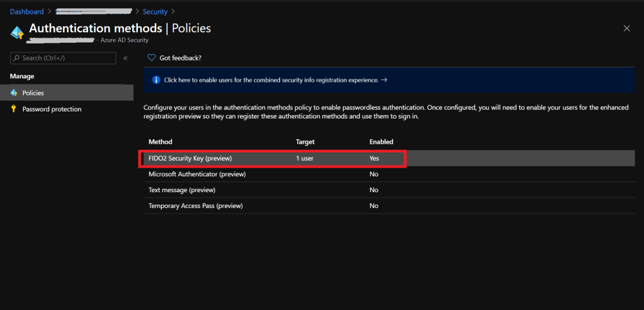
Task: Click the magnifier icon in the search box
Action: [x=16, y=58]
